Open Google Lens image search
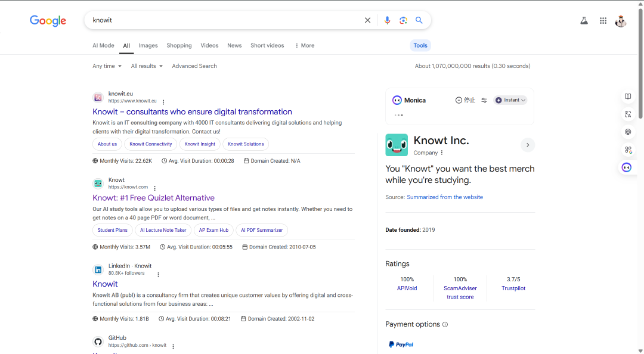 403,20
